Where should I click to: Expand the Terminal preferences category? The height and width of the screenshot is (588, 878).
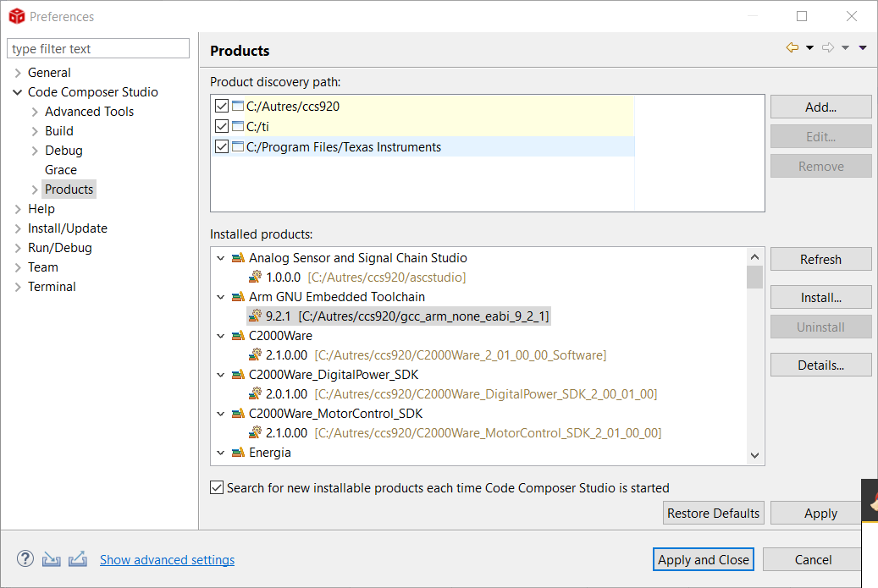(18, 287)
